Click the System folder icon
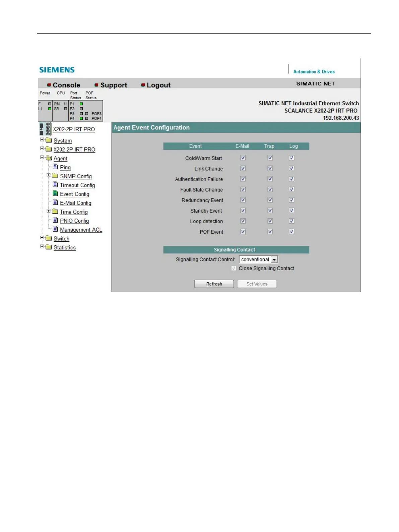 pyautogui.click(x=49, y=140)
